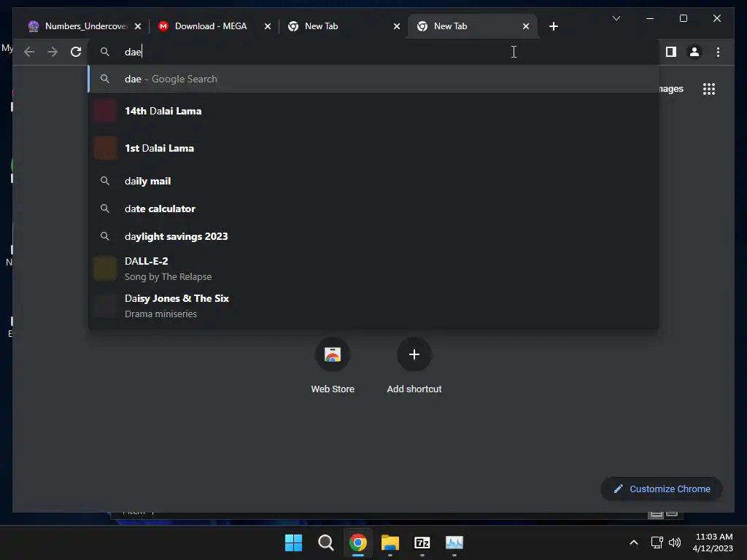This screenshot has height=560, width=747.
Task: Select Daisy Jones & The Six suggestion
Action: (373, 306)
